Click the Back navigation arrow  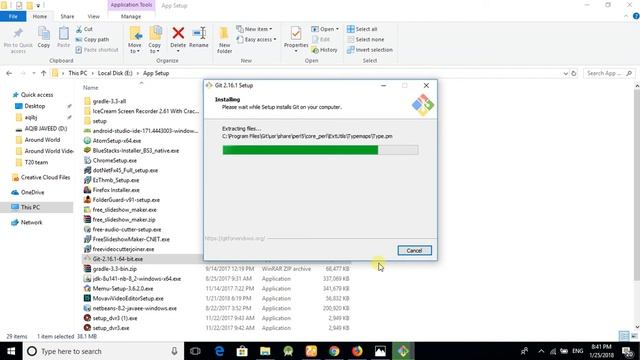9,73
